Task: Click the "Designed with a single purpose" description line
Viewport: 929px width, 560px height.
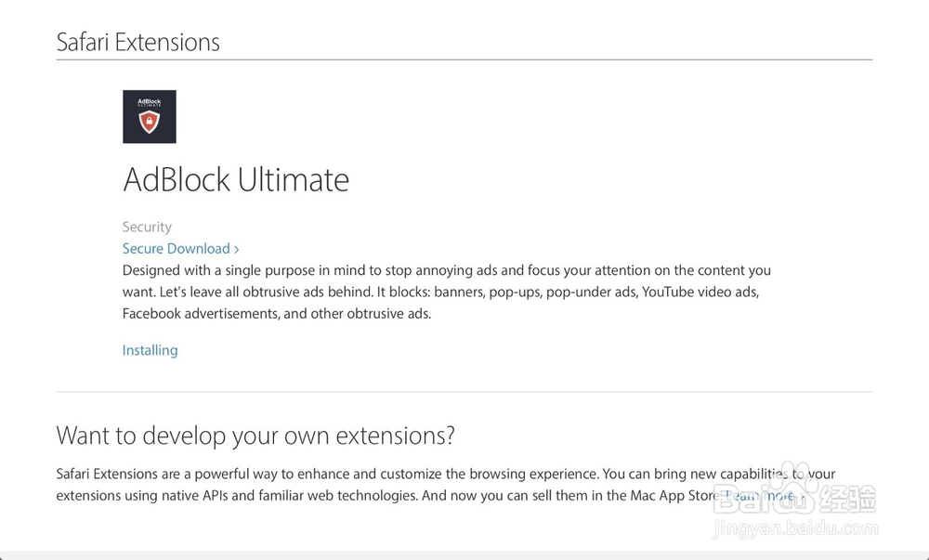Action: point(446,271)
